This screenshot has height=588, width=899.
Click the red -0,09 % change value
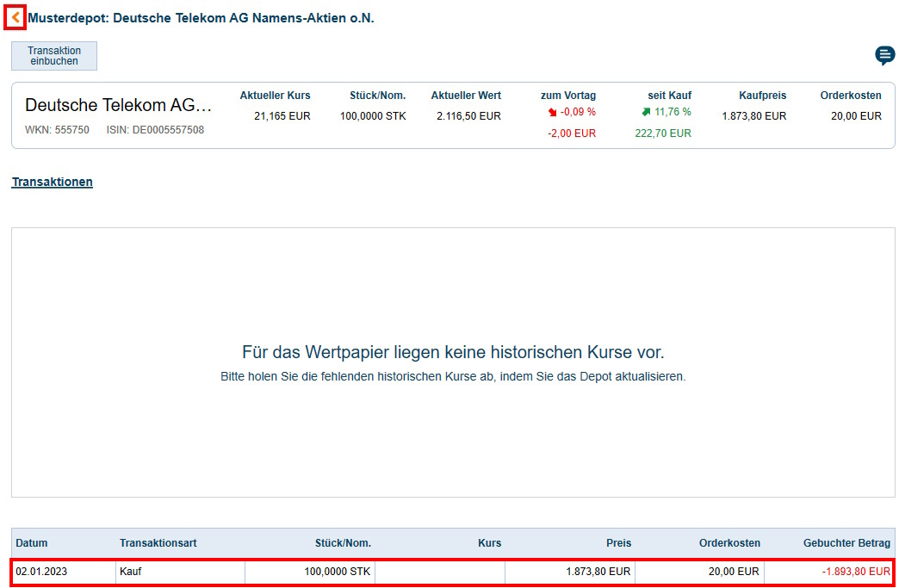578,112
